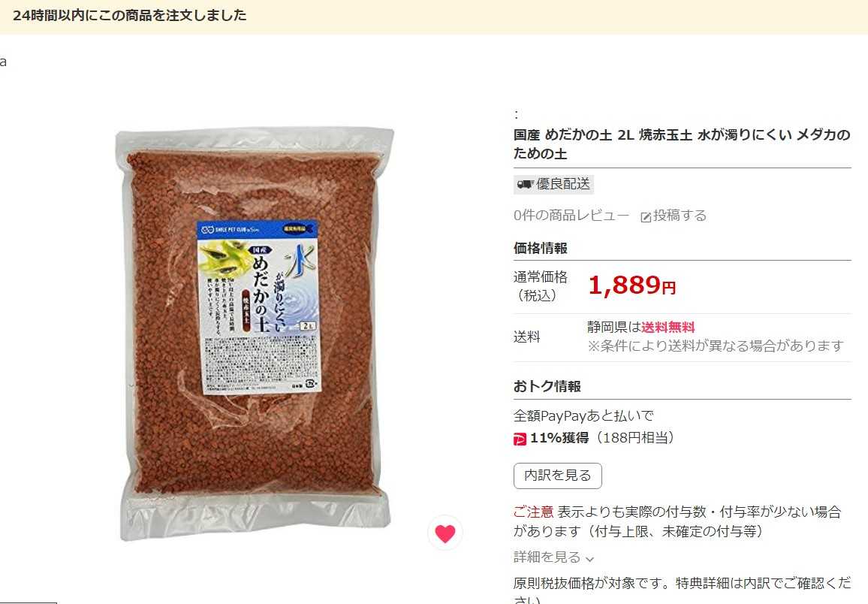Click the truck icon in 優良配送 badge
The height and width of the screenshot is (604, 868).
tap(526, 184)
